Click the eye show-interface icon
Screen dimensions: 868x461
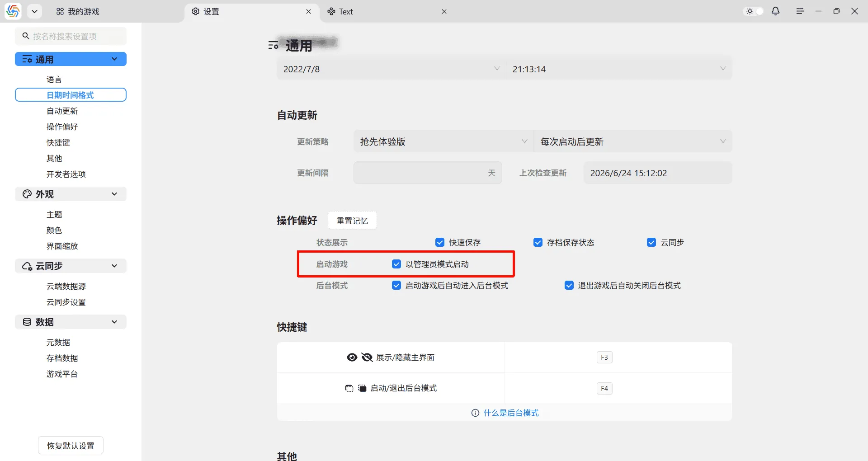352,357
